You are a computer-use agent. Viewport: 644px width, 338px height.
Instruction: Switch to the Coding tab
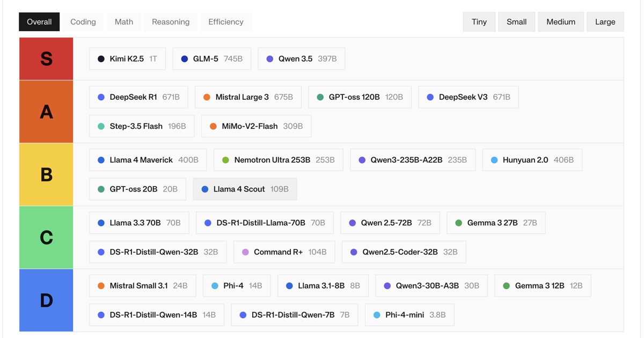click(x=83, y=21)
